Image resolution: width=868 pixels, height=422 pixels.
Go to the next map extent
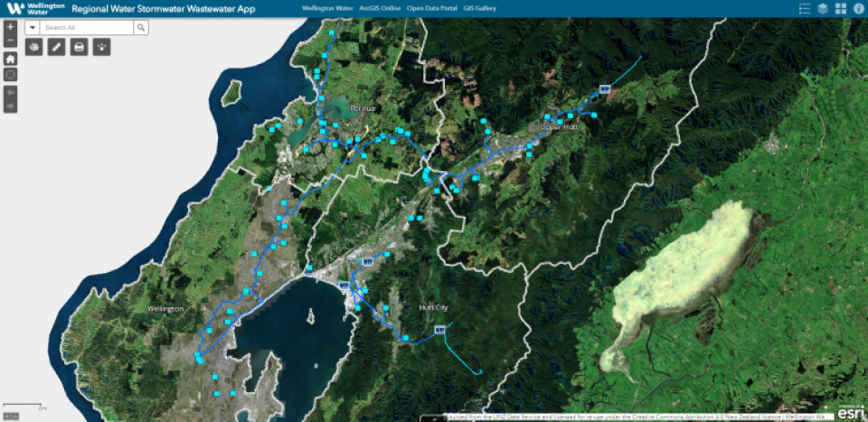pos(11,106)
